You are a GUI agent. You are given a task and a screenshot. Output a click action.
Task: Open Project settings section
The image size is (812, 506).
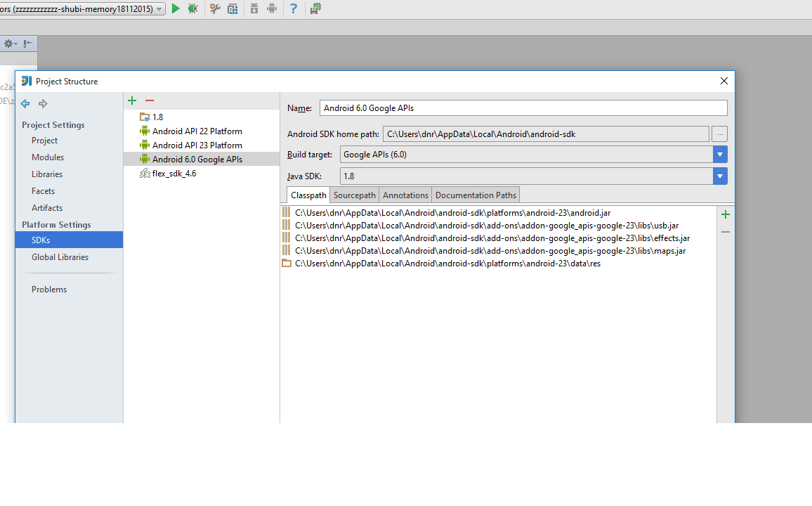pos(44,141)
